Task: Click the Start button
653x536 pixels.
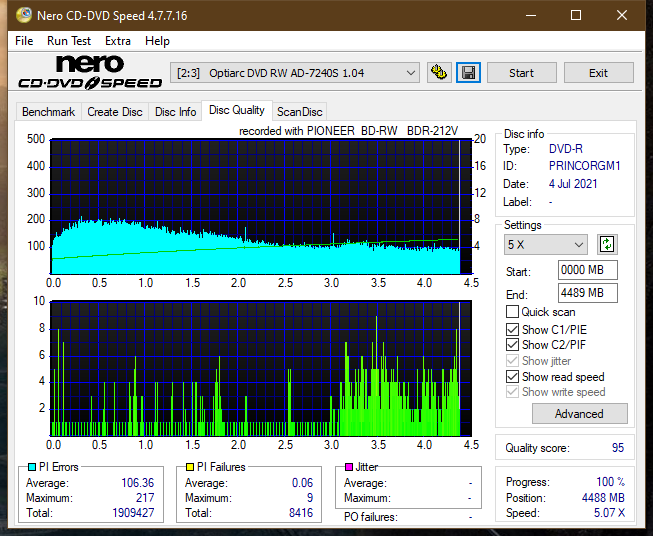Action: 521,73
